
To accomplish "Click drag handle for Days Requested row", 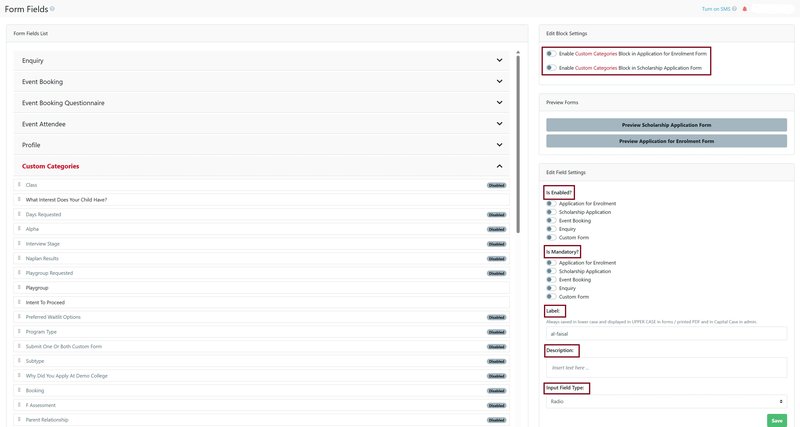I will (x=19, y=214).
